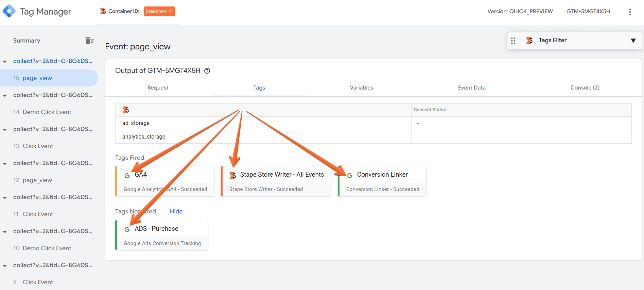Open the Tags Filter dropdown
644x290 pixels.
tap(633, 41)
